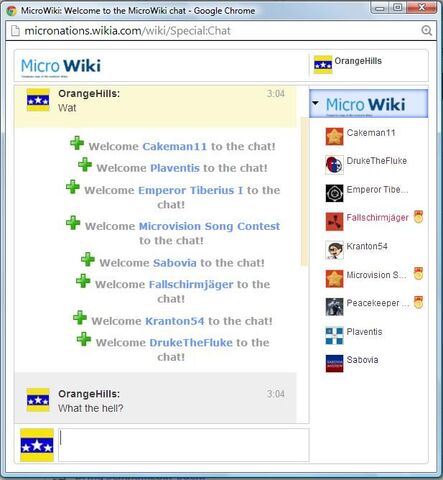Select Fallschirmjäger name in the user list

377,218
